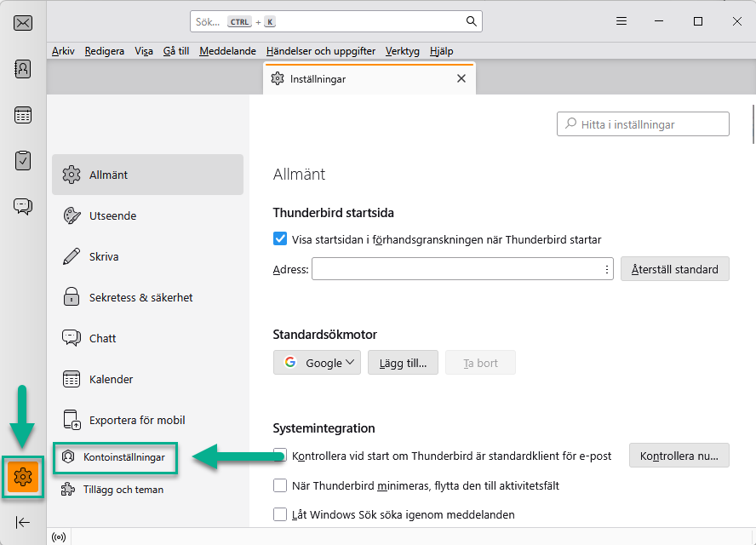The height and width of the screenshot is (545, 756).
Task: Open the Meddelande menu
Action: (x=227, y=50)
